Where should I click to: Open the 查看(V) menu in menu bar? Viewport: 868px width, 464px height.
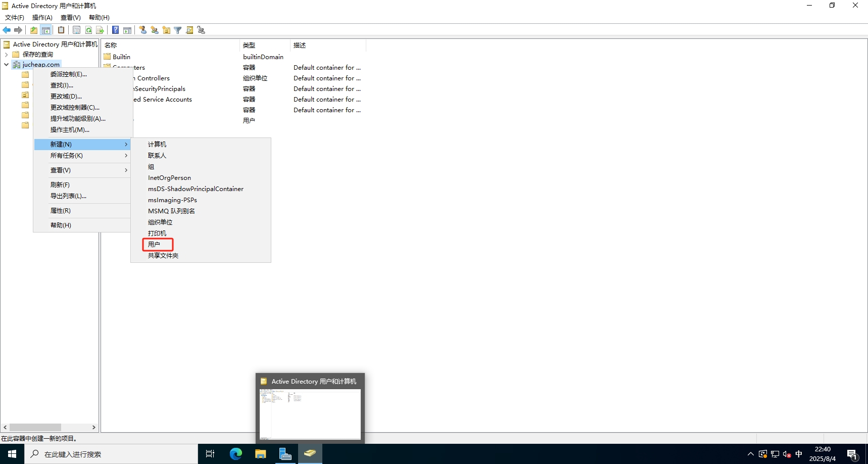[x=71, y=18]
